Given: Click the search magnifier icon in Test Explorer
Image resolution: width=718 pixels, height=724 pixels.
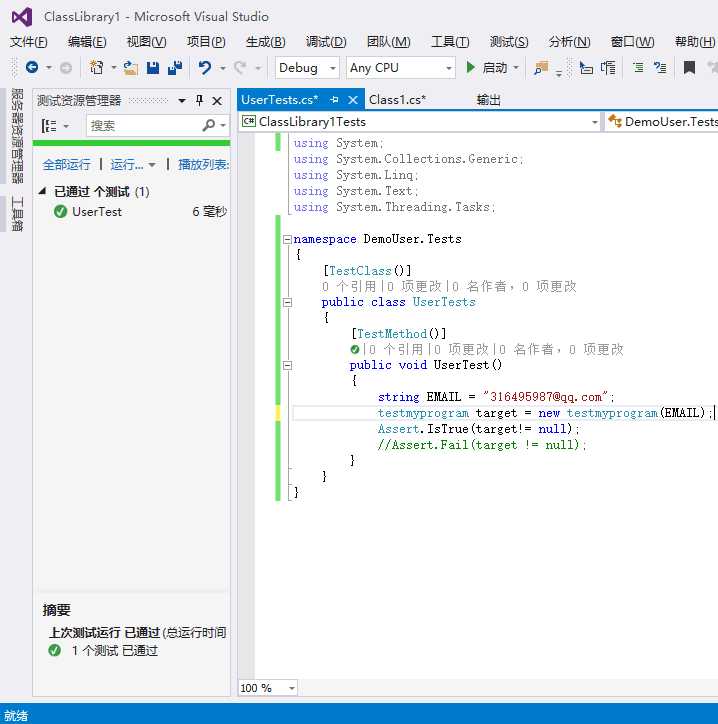Looking at the screenshot, I should [209, 125].
